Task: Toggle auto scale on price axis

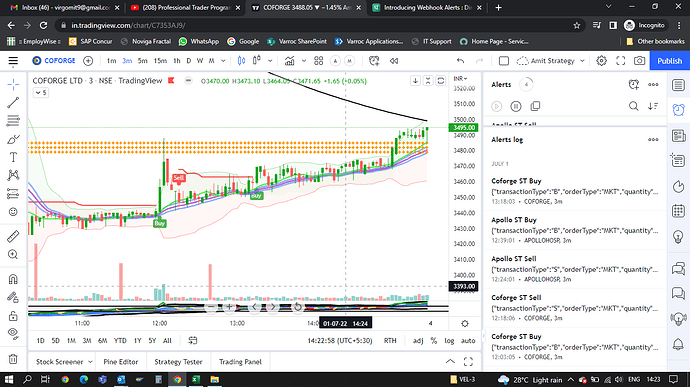Action: point(468,340)
